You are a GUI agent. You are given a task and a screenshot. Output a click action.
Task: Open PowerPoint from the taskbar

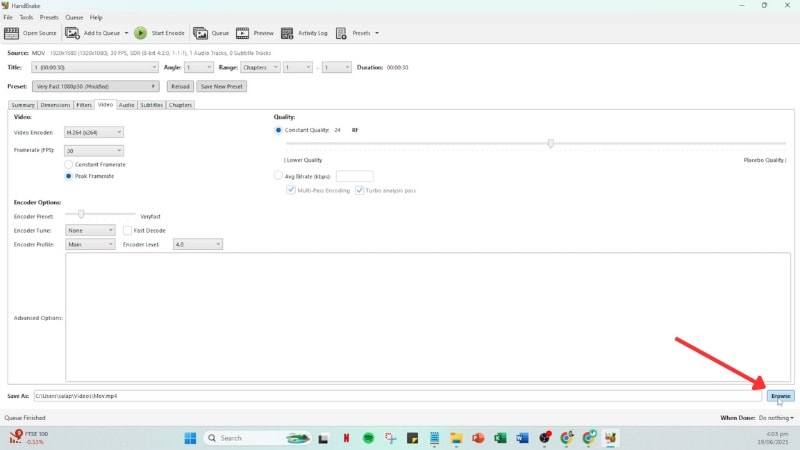478,438
